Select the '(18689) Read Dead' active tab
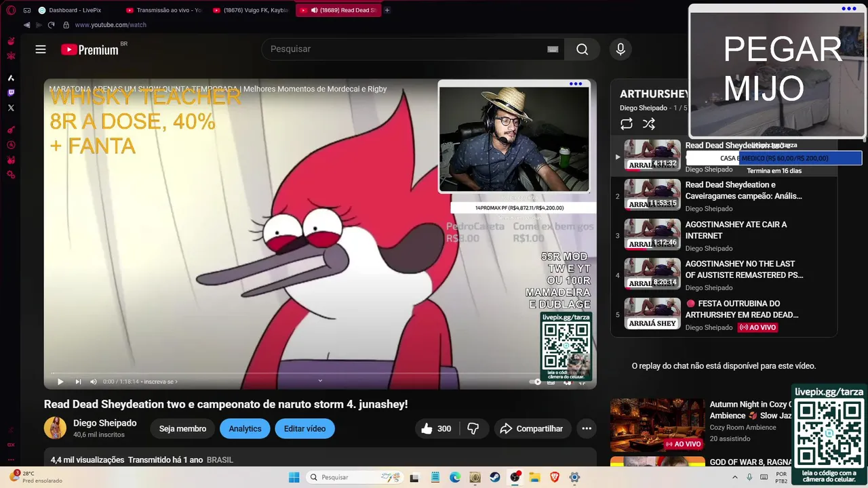Screen dimensions: 868x488 pos(338,10)
